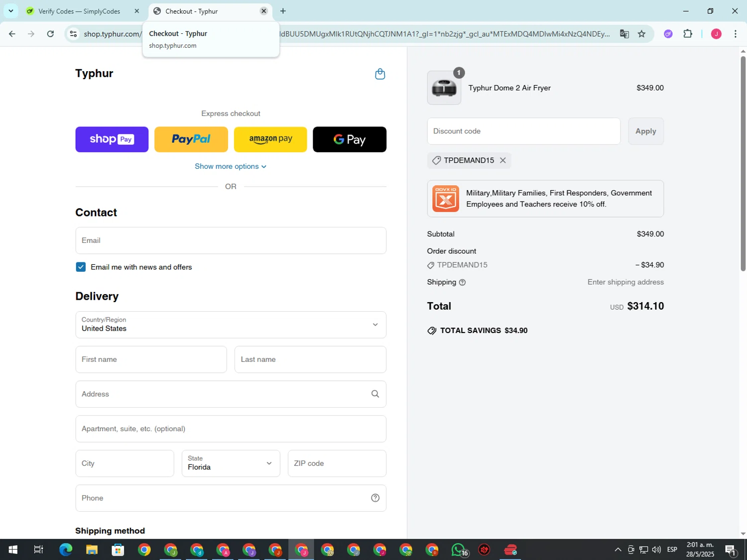Image resolution: width=747 pixels, height=560 pixels.
Task: Click the Discount code input
Action: [x=523, y=131]
